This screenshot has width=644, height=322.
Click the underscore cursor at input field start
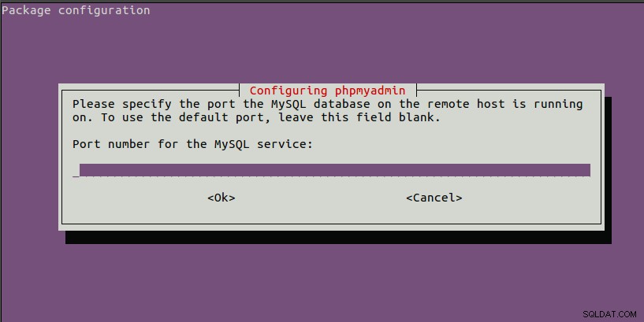(76, 175)
